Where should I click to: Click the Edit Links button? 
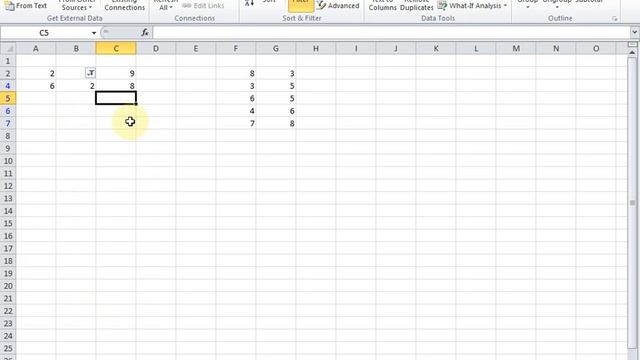(x=203, y=6)
